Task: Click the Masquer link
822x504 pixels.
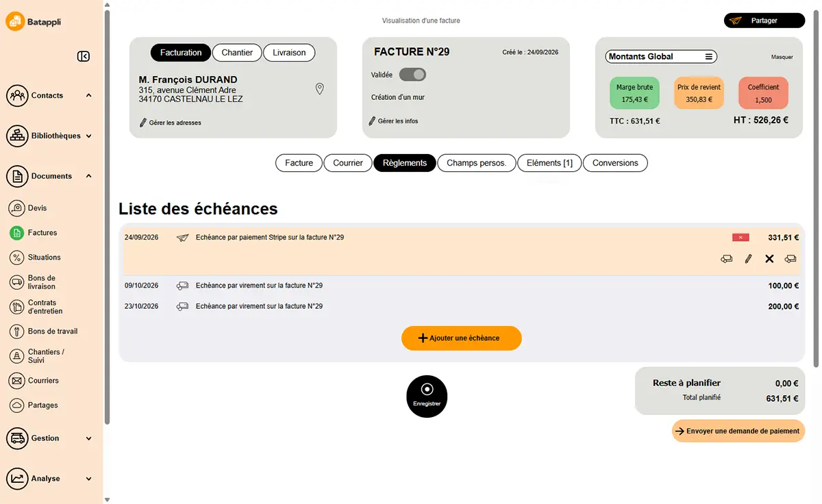Action: pos(782,58)
